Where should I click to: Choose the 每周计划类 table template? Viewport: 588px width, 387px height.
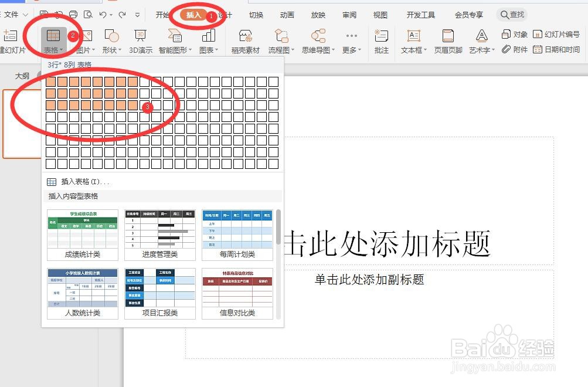(237, 235)
